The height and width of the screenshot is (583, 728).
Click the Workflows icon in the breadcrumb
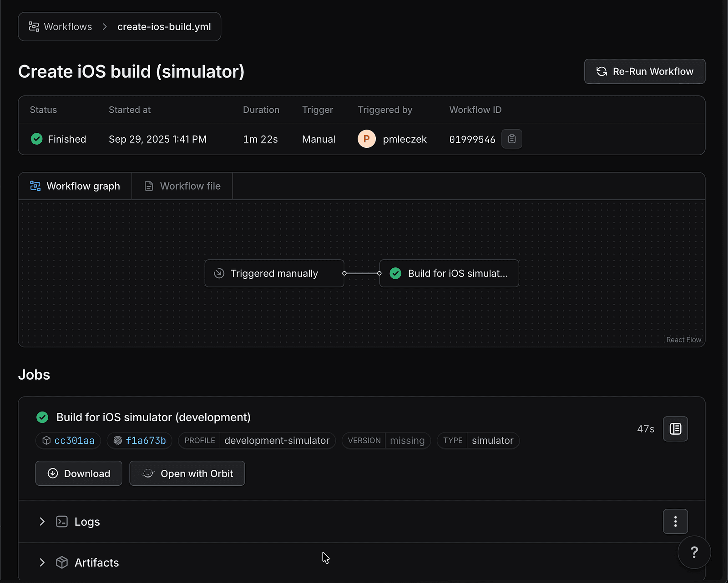[34, 27]
